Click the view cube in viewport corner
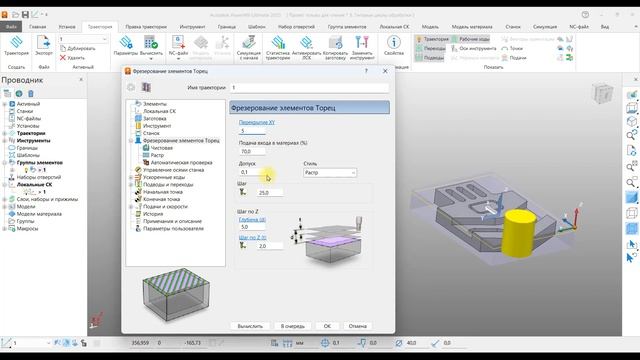Viewport: 640px width, 360px height. 602,93
